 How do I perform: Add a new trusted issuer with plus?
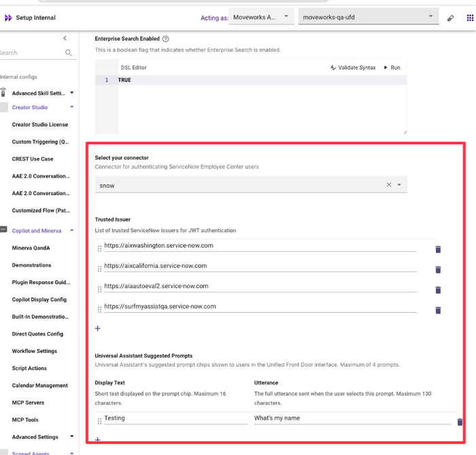pos(98,328)
